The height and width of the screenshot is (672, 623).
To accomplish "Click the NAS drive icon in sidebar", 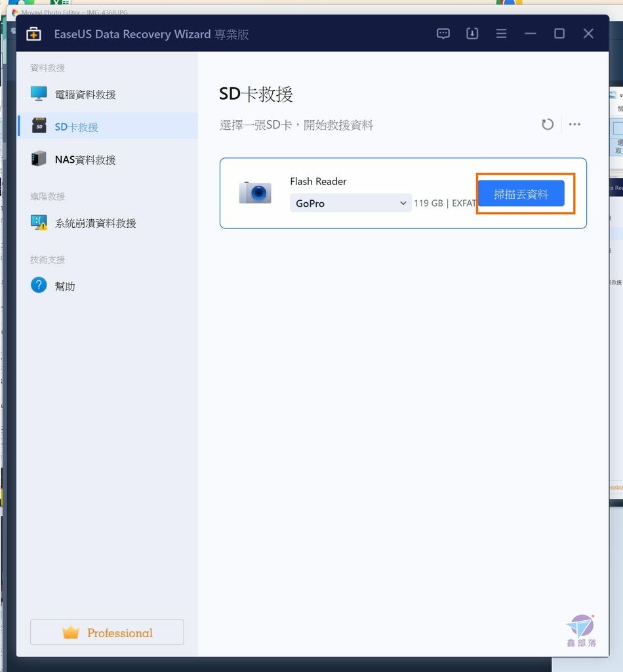I will click(39, 159).
